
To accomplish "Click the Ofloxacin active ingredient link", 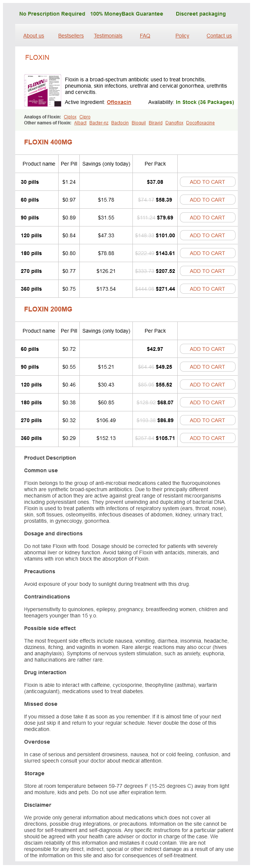I will pos(119,102).
